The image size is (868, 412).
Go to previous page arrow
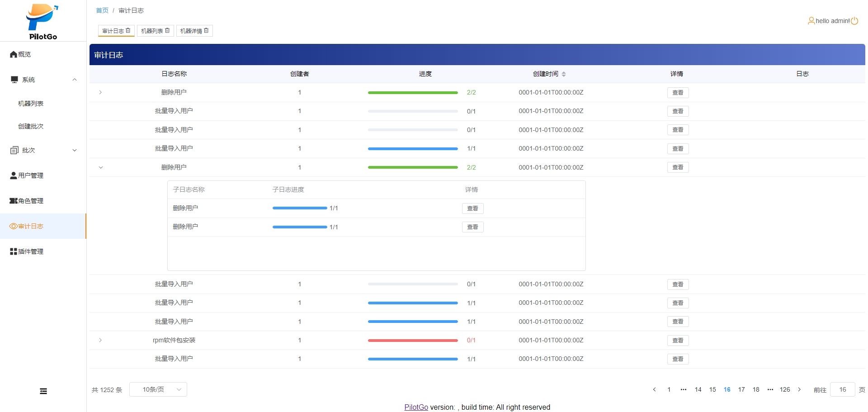click(654, 389)
